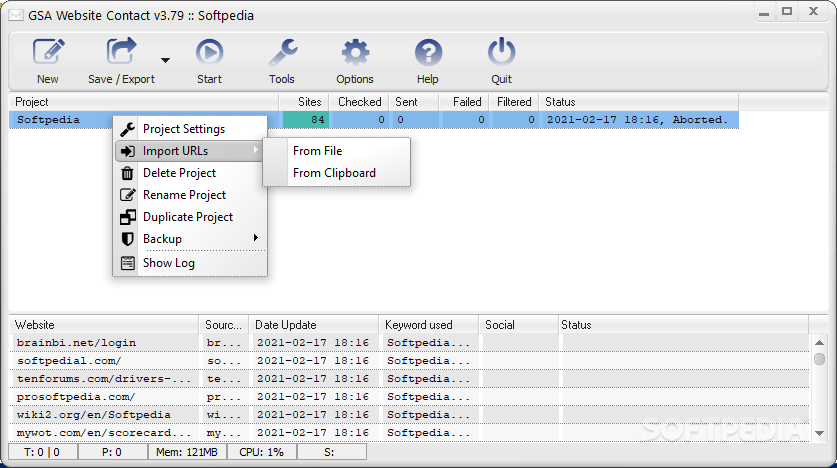Click the log icon beside Show Log
This screenshot has height=468, width=837.
127,263
